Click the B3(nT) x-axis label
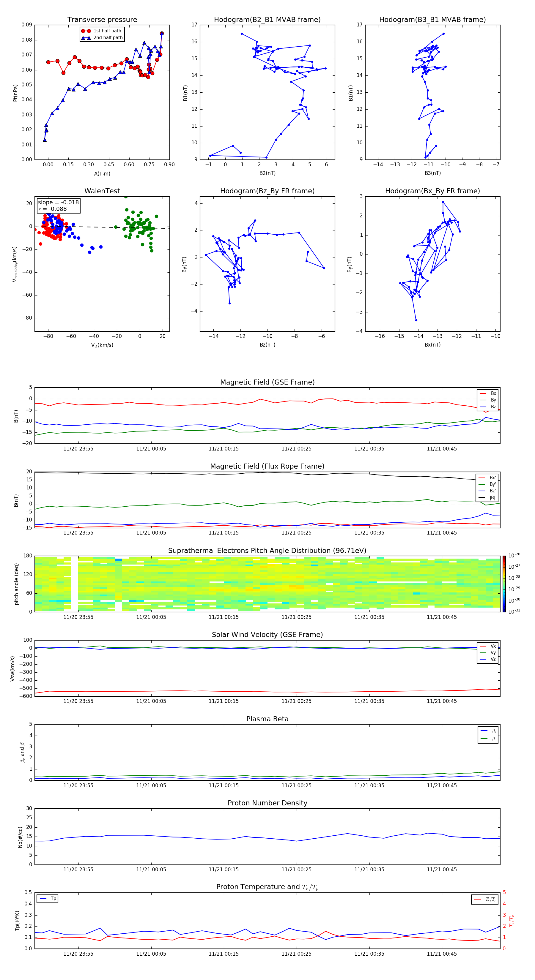Viewport: 535px width, 980px height. click(x=432, y=173)
